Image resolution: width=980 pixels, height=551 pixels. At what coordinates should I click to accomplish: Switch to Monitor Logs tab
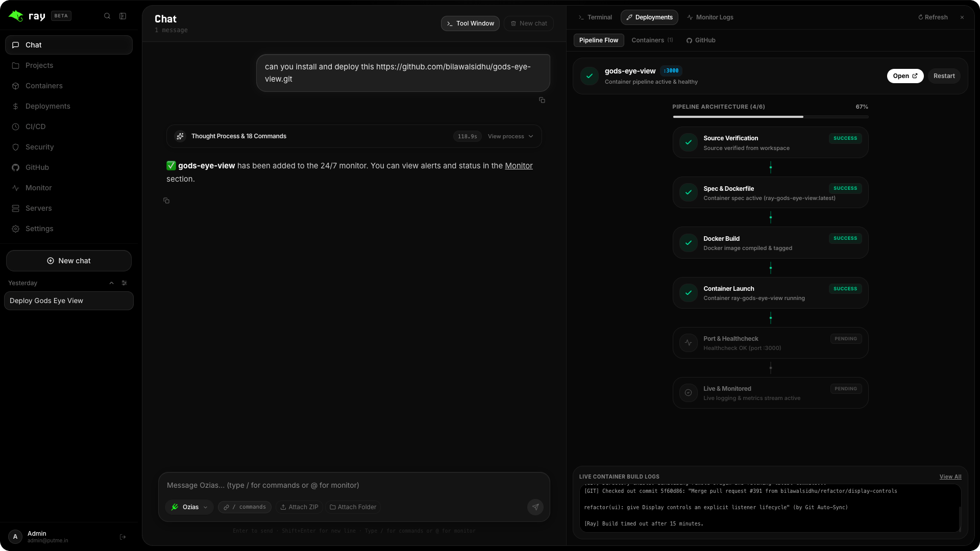click(x=710, y=17)
